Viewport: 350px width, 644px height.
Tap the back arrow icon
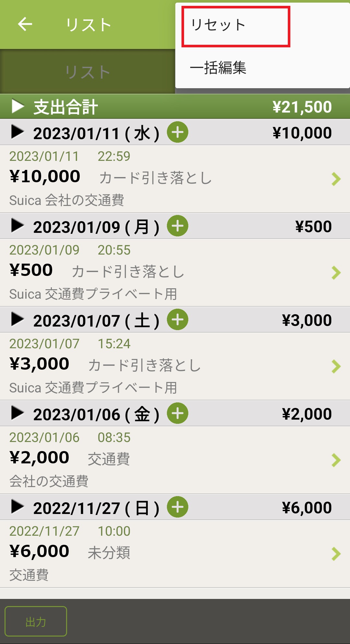pos(25,24)
